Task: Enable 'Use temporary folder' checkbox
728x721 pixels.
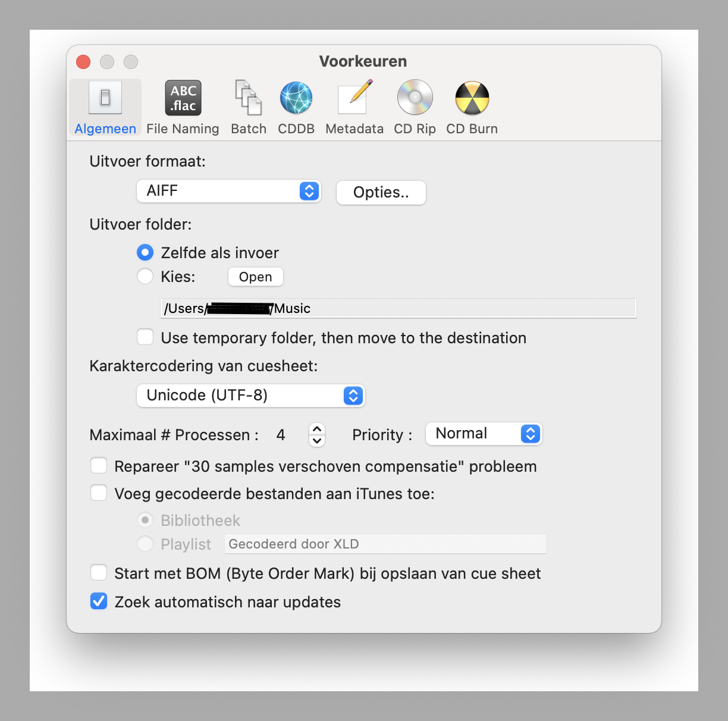Action: coord(145,337)
